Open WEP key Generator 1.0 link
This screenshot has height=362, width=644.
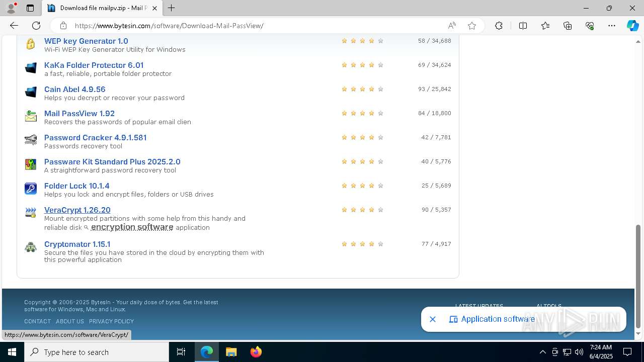86,41
